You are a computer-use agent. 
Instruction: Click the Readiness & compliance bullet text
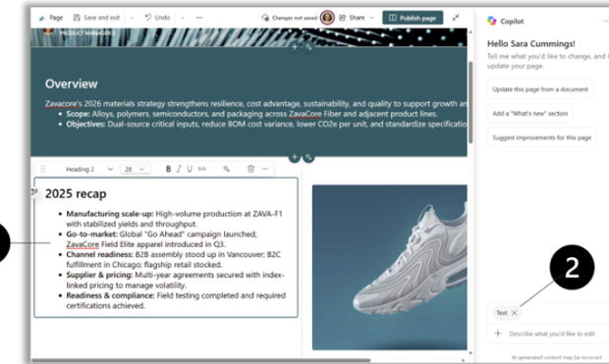(x=176, y=300)
